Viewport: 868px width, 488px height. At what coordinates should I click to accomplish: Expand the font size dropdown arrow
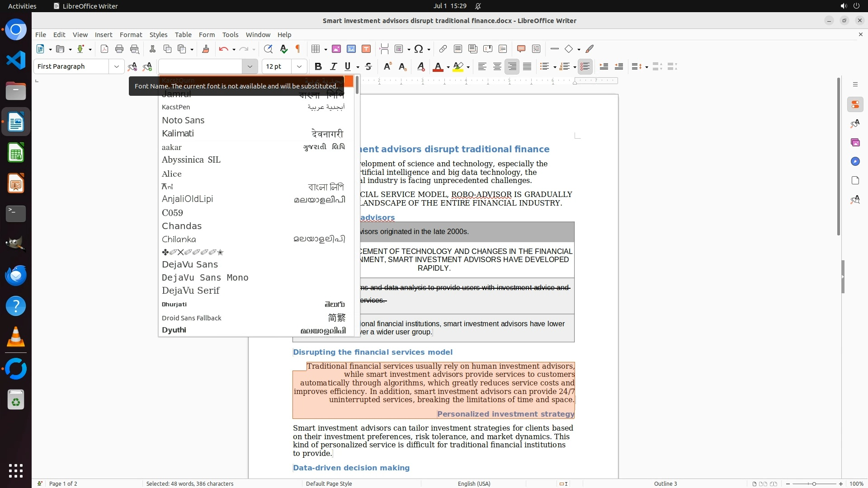(299, 66)
